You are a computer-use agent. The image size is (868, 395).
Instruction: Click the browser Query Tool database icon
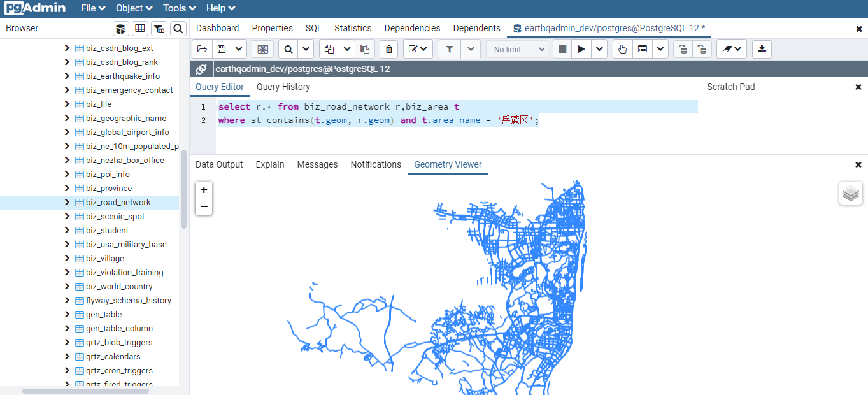120,28
